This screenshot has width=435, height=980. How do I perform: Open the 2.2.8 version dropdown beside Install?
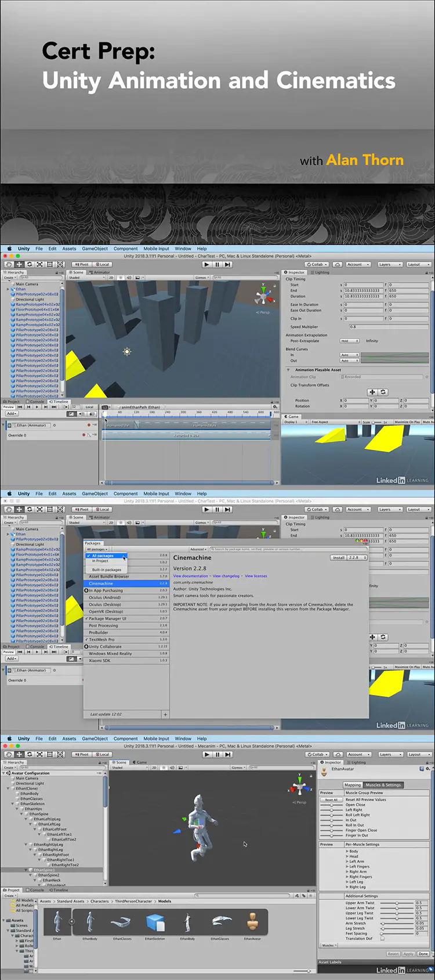tap(357, 557)
